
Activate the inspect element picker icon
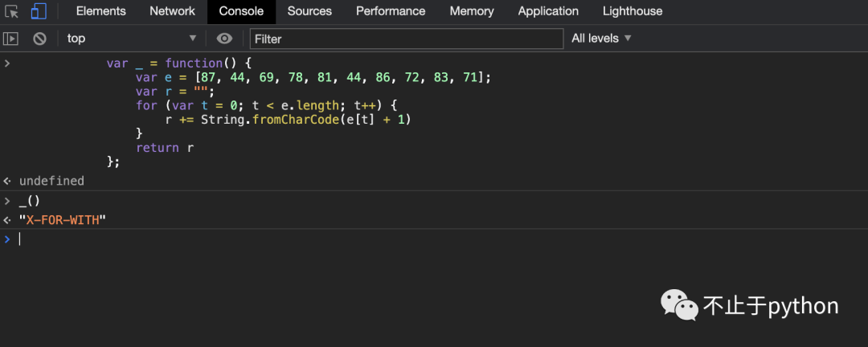(12, 11)
